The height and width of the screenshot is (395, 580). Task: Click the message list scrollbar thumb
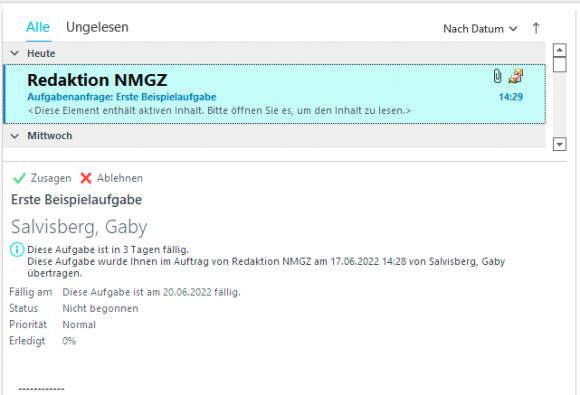pyautogui.click(x=560, y=65)
